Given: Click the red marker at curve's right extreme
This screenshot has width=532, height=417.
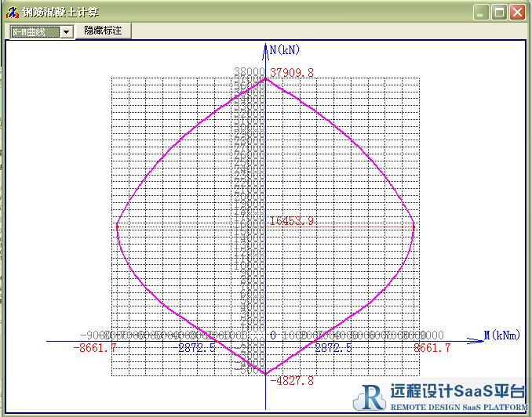Looking at the screenshot, I should [414, 226].
